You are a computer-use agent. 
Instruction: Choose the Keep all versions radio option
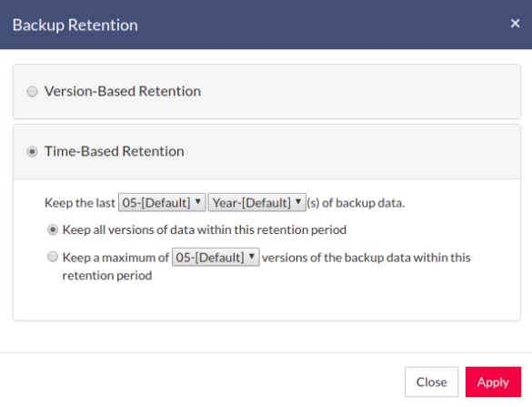coord(53,230)
